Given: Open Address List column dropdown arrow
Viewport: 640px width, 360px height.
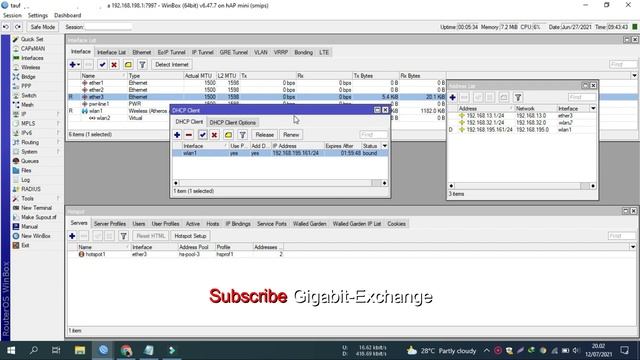Looking at the screenshot, I should click(x=593, y=109).
